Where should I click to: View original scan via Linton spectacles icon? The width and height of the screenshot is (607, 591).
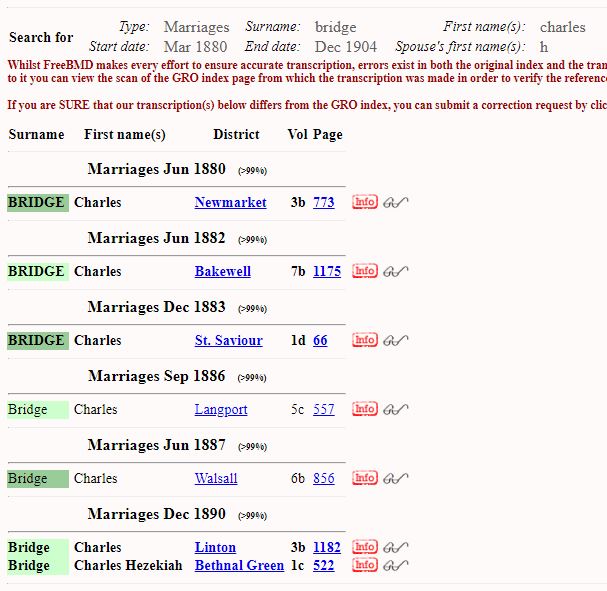click(x=396, y=547)
